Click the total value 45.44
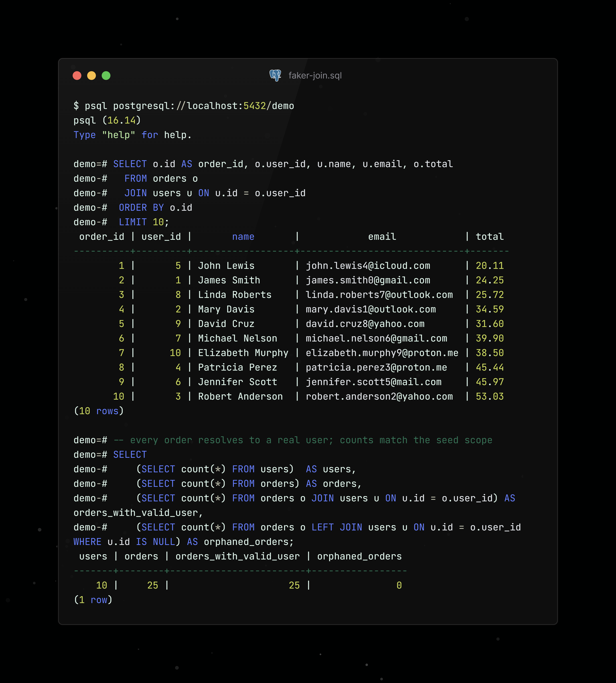Viewport: 616px width, 683px height. [x=490, y=367]
